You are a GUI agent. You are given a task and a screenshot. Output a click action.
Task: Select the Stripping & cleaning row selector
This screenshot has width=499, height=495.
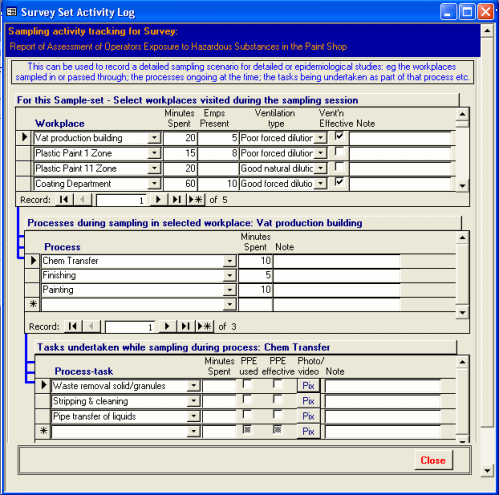click(x=43, y=401)
